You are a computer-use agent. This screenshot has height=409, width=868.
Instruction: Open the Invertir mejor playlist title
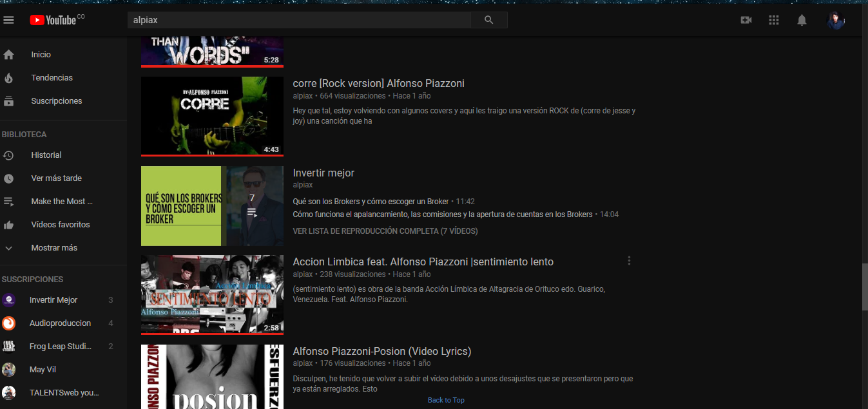(x=323, y=173)
